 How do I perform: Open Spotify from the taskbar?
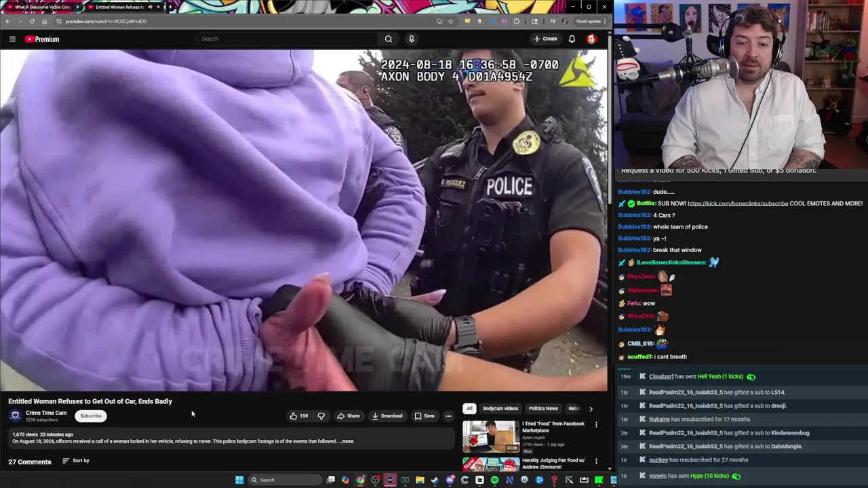pyautogui.click(x=494, y=480)
